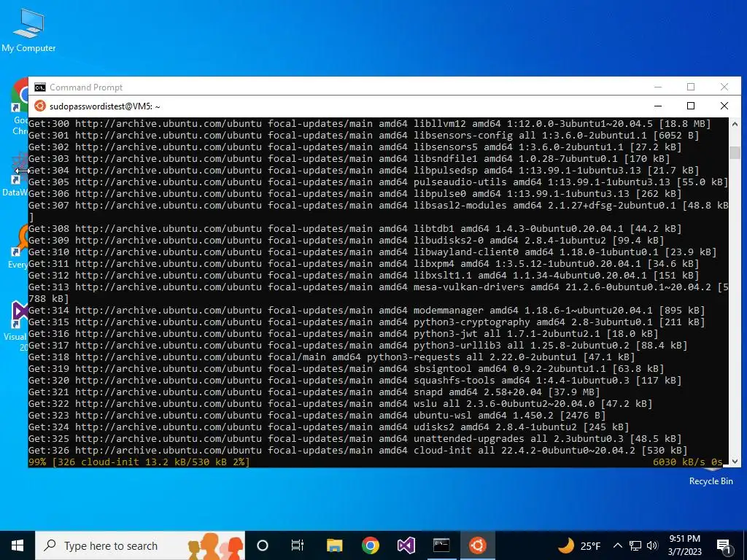This screenshot has height=560, width=747.
Task: Click the Get:323 ubuntu-wsl line
Action: click(317, 415)
